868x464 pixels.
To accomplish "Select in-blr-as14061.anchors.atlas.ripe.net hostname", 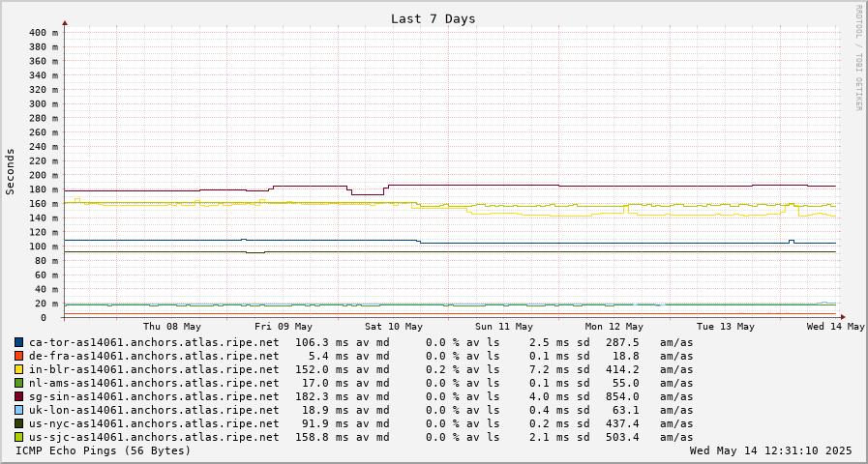I will 154,369.
